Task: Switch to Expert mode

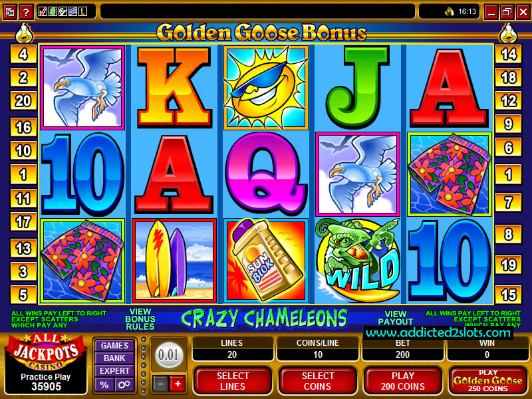Action: [114, 370]
